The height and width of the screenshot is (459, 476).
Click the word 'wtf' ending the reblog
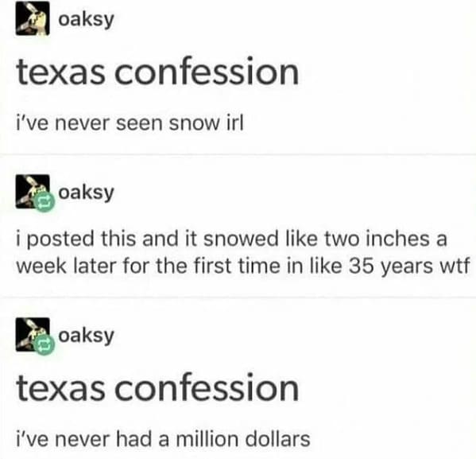(x=455, y=266)
